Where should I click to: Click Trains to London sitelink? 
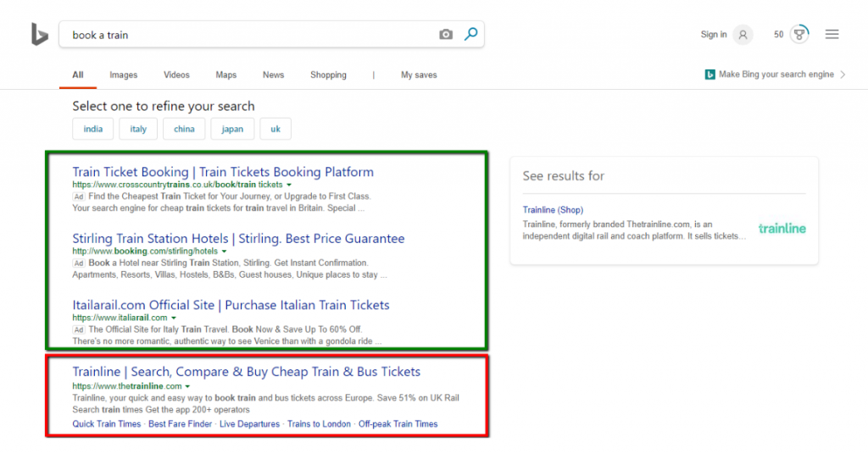click(319, 424)
